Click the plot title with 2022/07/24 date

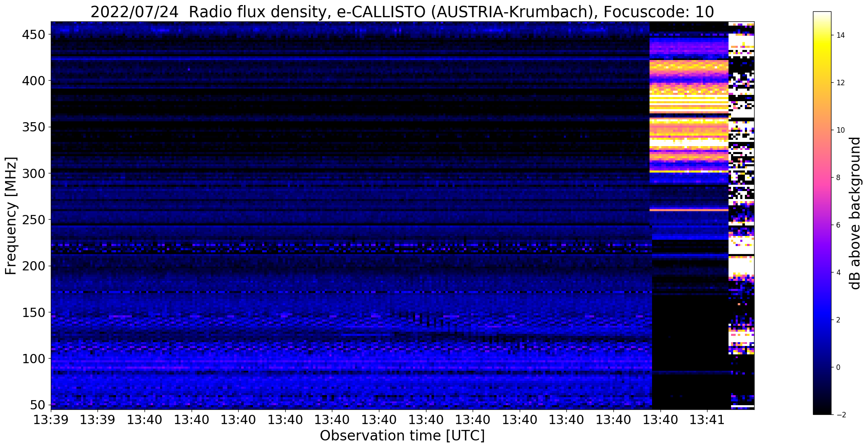402,12
